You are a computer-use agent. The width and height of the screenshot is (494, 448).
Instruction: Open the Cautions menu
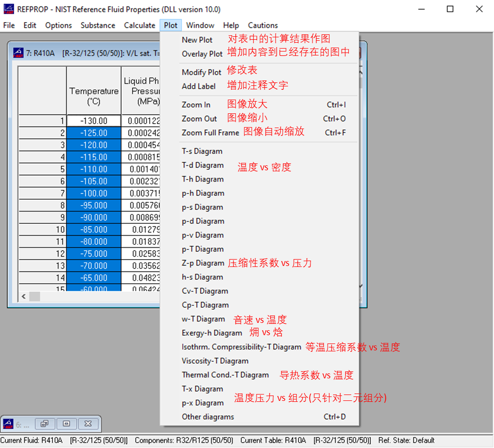(262, 25)
